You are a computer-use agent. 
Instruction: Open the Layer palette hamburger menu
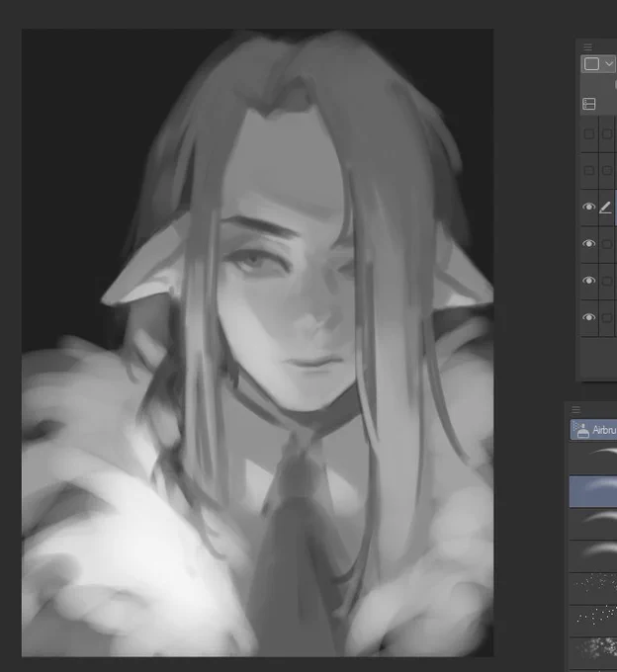588,46
